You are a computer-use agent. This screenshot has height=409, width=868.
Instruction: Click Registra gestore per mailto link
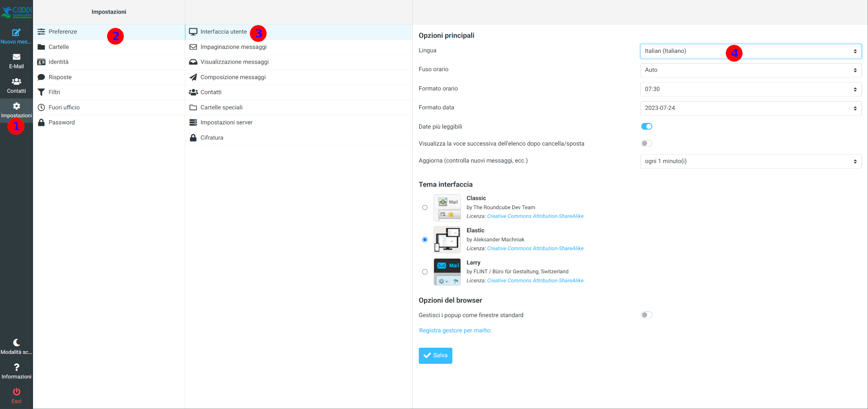455,330
